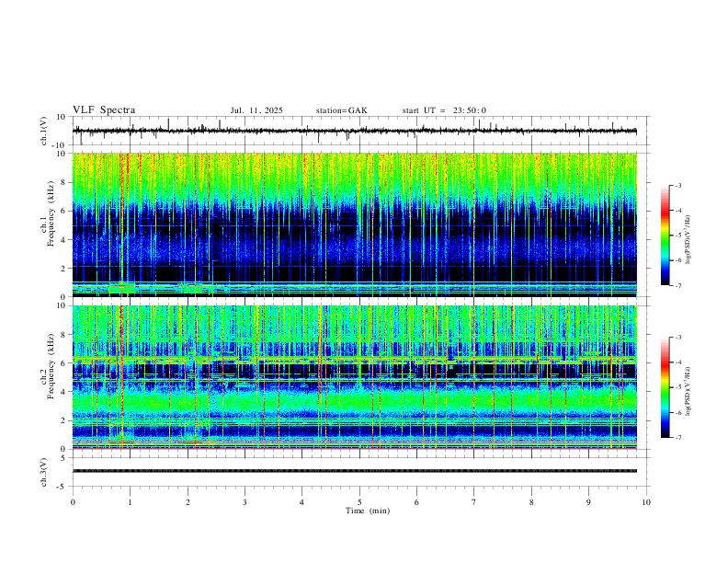The height and width of the screenshot is (563, 728).
Task: Click the time axis tick label "5"
Action: 359,502
